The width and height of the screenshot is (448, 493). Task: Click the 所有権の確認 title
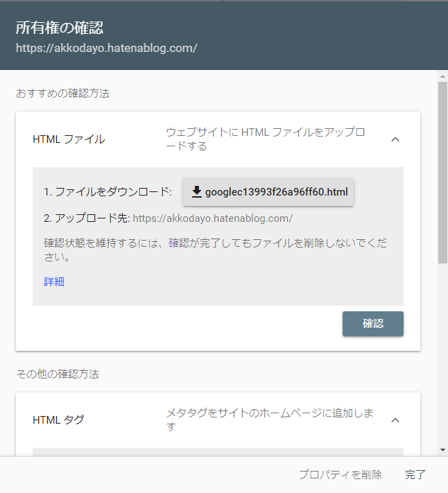point(60,28)
